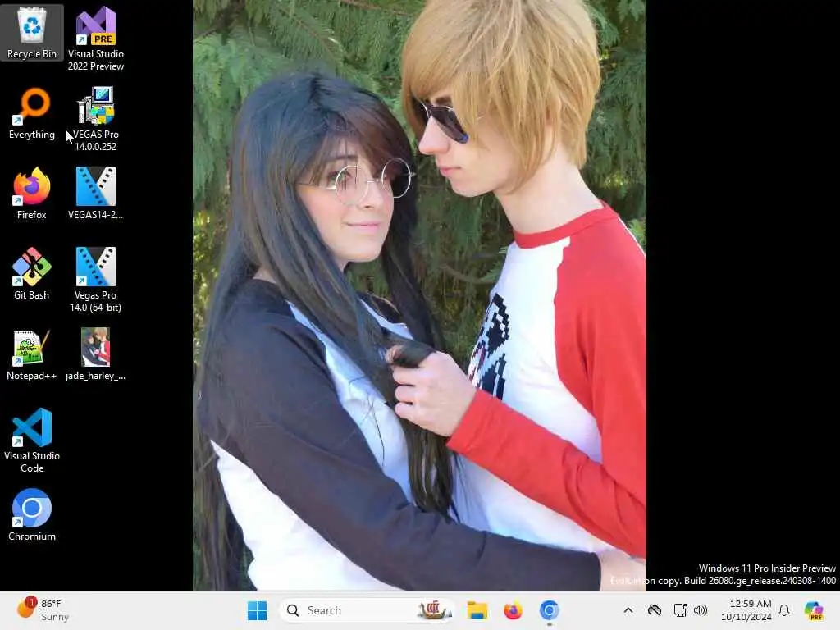Viewport: 840px width, 630px height.
Task: Select the Visual Studio Code shortcut
Action: 32,441
